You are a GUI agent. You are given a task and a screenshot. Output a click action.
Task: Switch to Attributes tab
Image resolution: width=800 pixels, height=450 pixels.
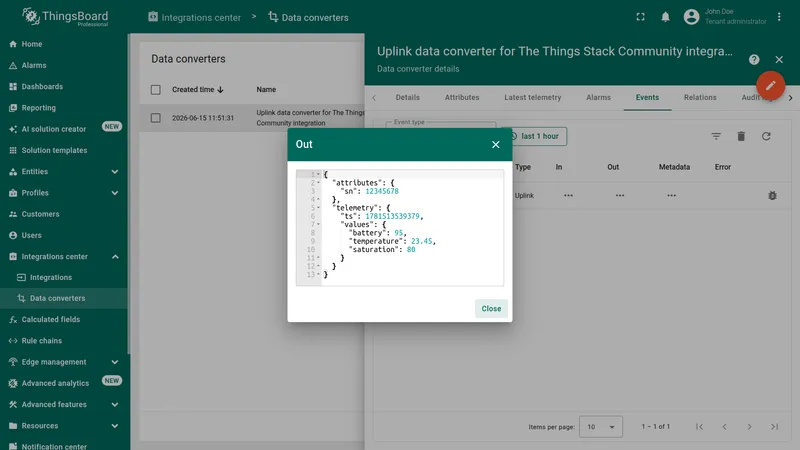click(462, 97)
